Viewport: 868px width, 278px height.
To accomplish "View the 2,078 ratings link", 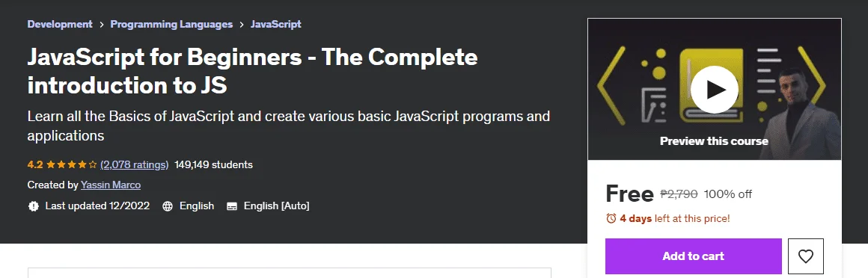I will click(x=135, y=164).
